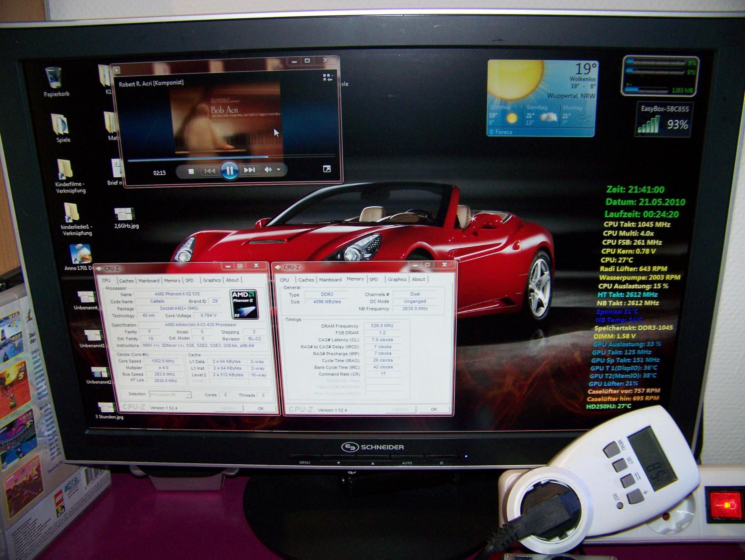Image resolution: width=745 pixels, height=560 pixels.
Task: Open About tab in left CPU-Z window
Action: 232,280
